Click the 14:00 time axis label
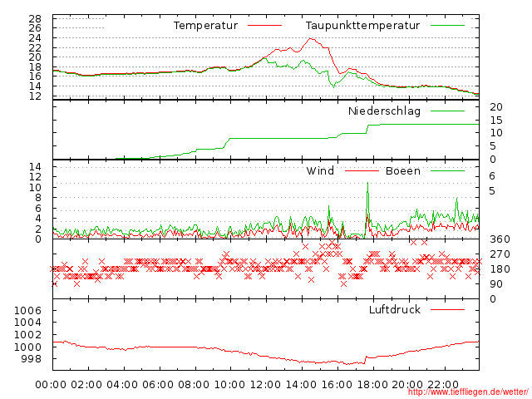Image resolution: width=532 pixels, height=399 pixels. coord(301,385)
